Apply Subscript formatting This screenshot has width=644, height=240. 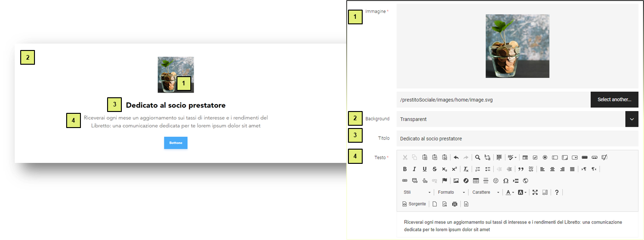[x=445, y=169]
